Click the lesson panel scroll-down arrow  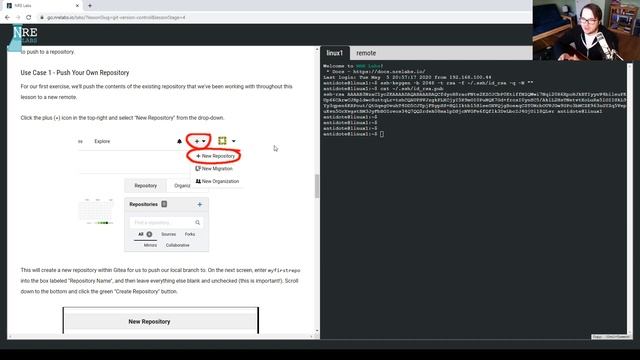(x=317, y=331)
